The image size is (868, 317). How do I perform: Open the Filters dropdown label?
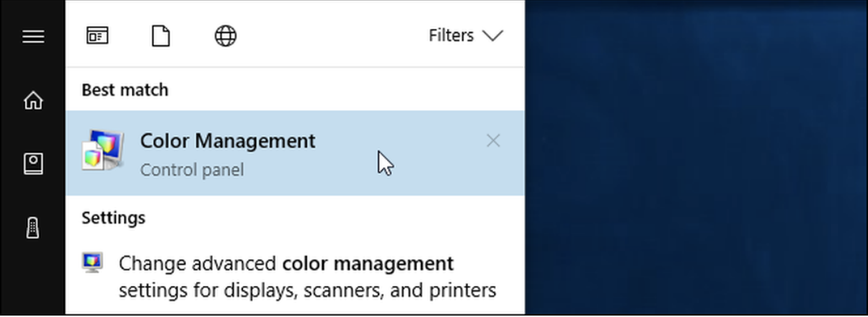[451, 35]
